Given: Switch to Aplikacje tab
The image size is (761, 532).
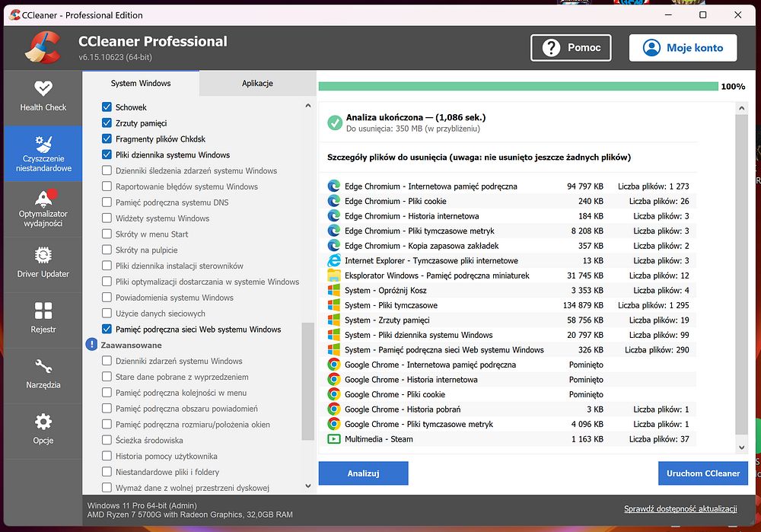Looking at the screenshot, I should (258, 84).
